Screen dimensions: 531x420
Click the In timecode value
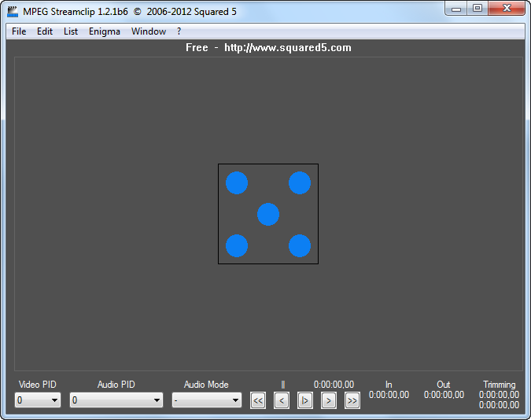point(389,395)
